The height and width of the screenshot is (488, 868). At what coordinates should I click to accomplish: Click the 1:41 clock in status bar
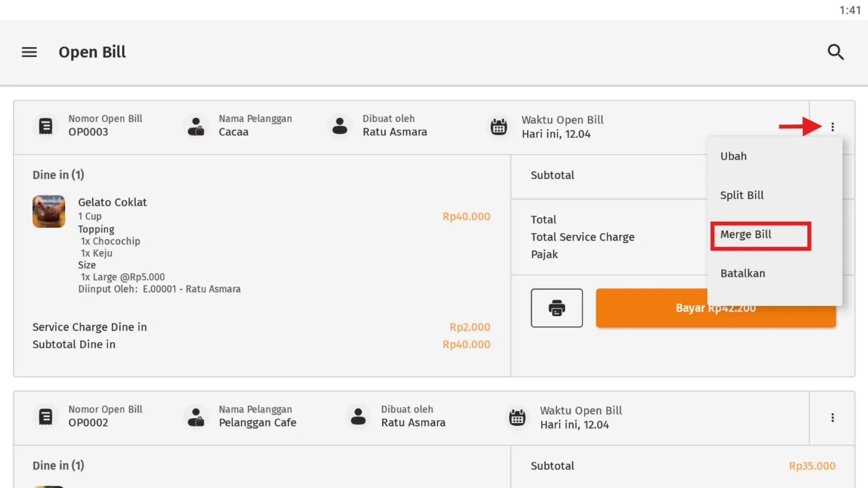coord(850,10)
